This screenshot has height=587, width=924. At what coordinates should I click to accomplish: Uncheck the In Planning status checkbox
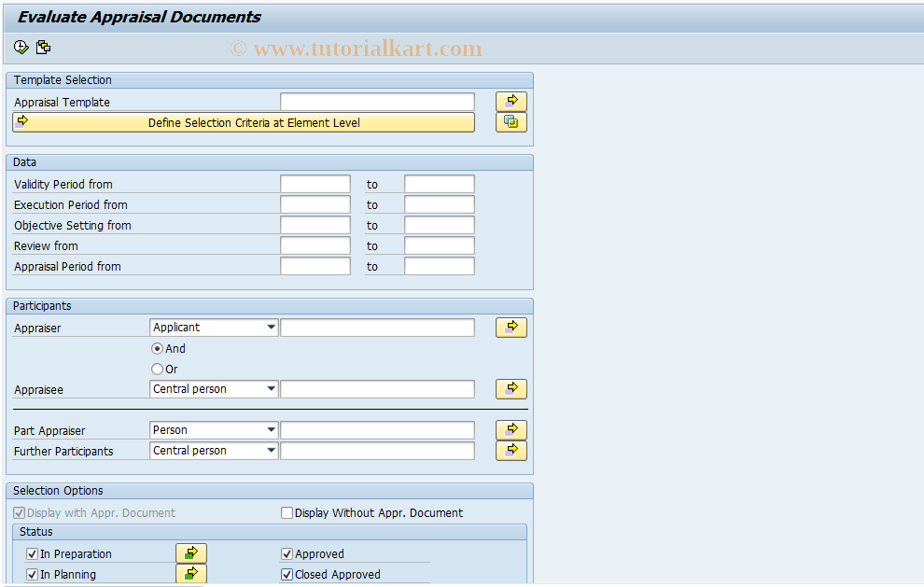click(33, 575)
